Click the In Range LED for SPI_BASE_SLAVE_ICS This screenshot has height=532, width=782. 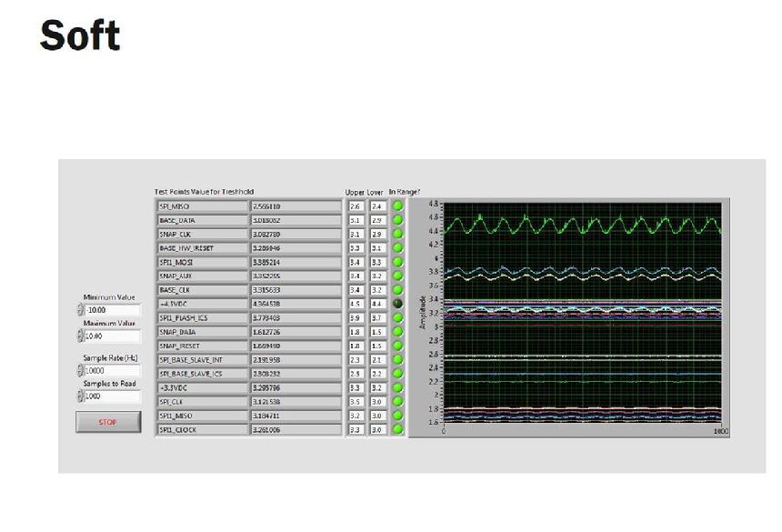click(397, 373)
